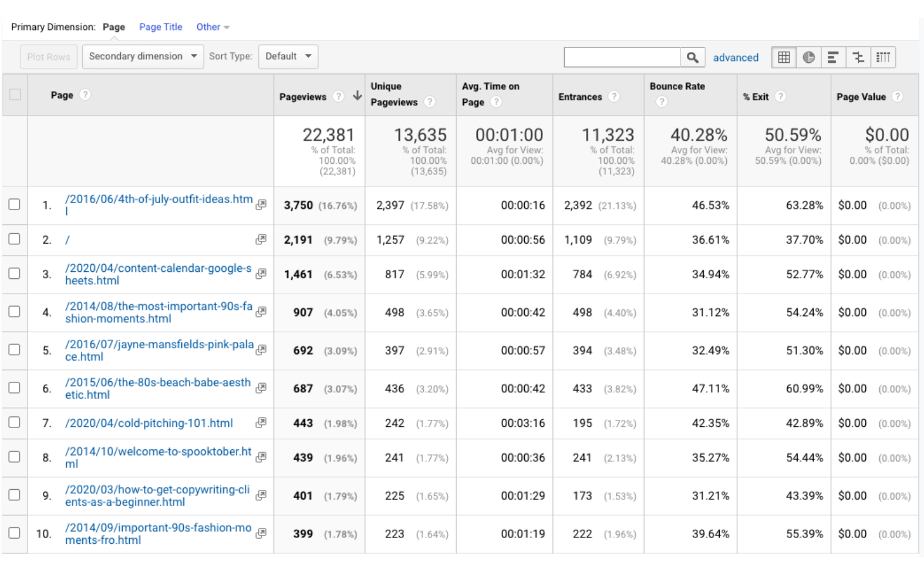
Task: Switch to Data table view icon
Action: pyautogui.click(x=784, y=58)
